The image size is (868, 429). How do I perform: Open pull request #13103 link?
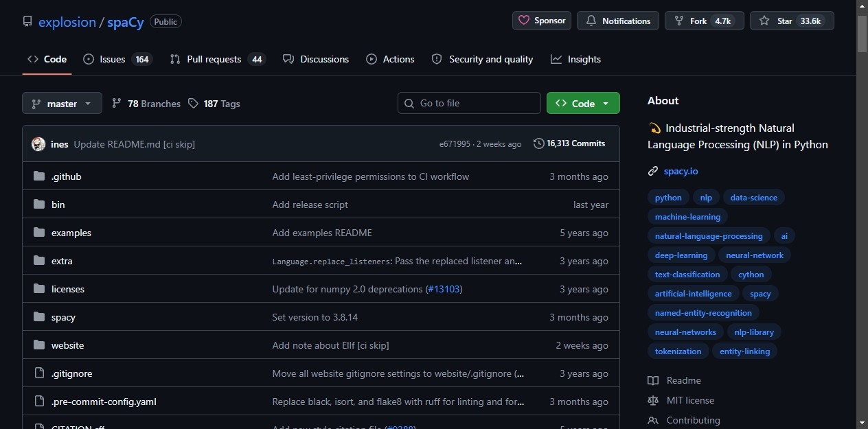click(x=444, y=289)
